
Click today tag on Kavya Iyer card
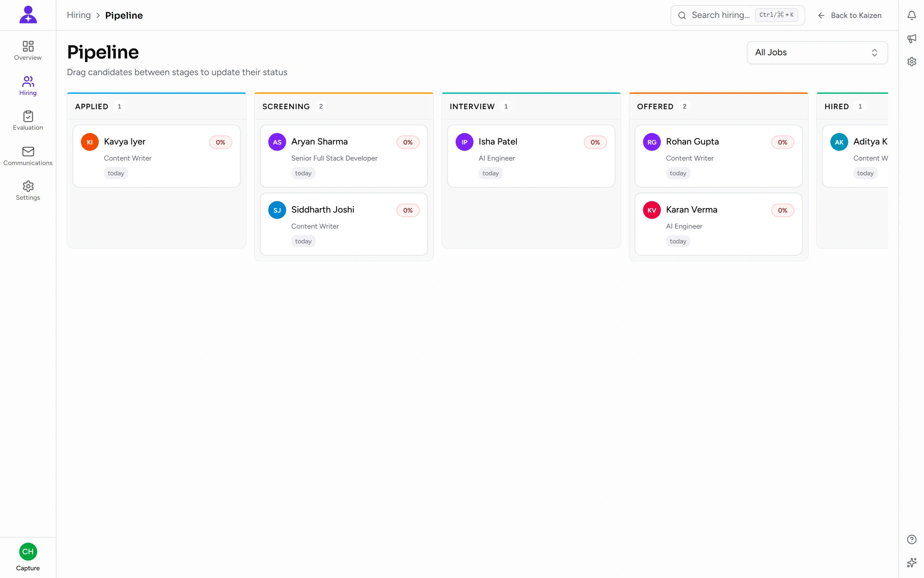(116, 173)
